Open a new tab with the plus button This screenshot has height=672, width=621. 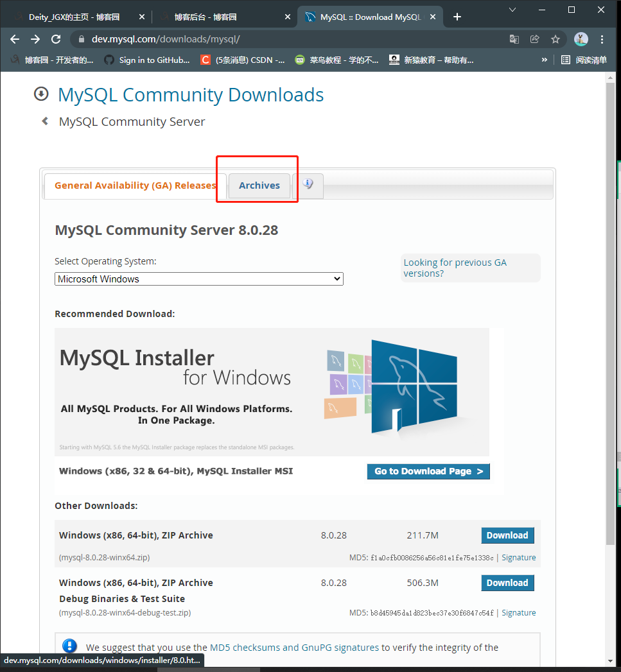coord(457,17)
